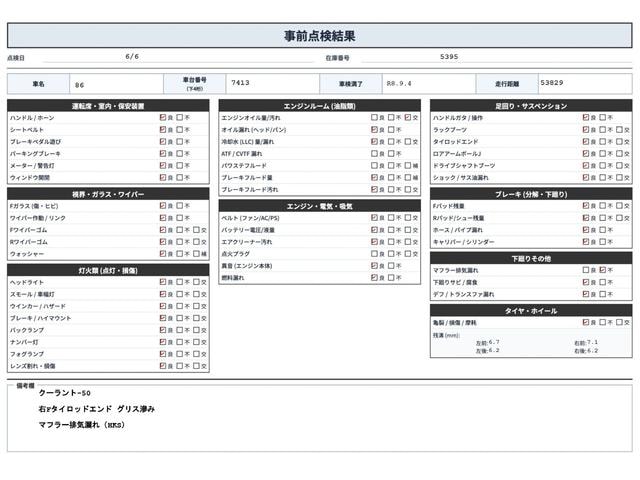Mark エアクリーナー汚れ as 不
Screen dimensions: 640x480
click(x=391, y=242)
